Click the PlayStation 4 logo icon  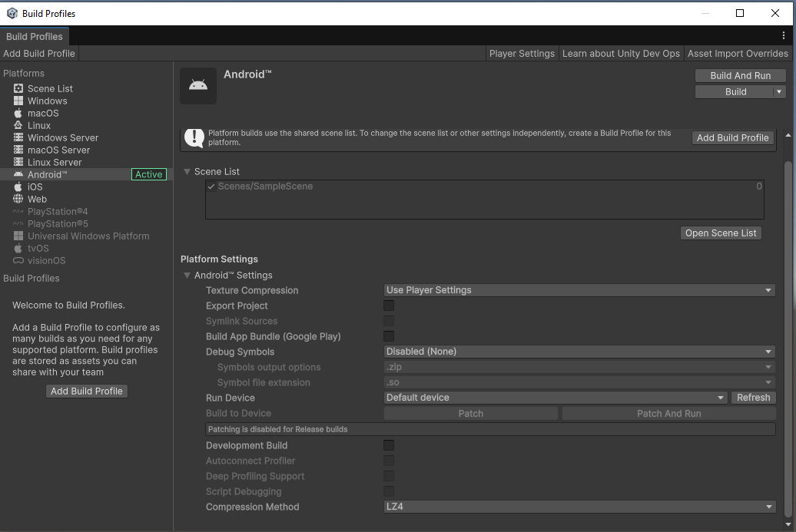point(18,211)
